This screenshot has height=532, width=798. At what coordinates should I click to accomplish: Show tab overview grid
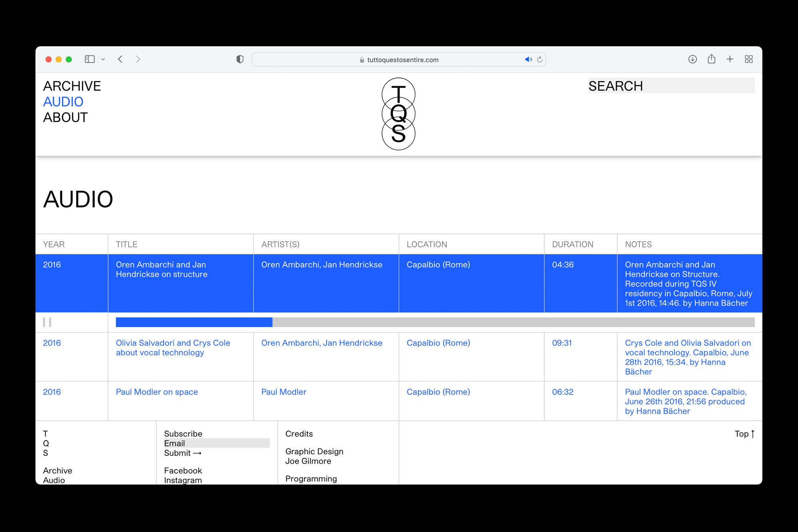tap(749, 59)
